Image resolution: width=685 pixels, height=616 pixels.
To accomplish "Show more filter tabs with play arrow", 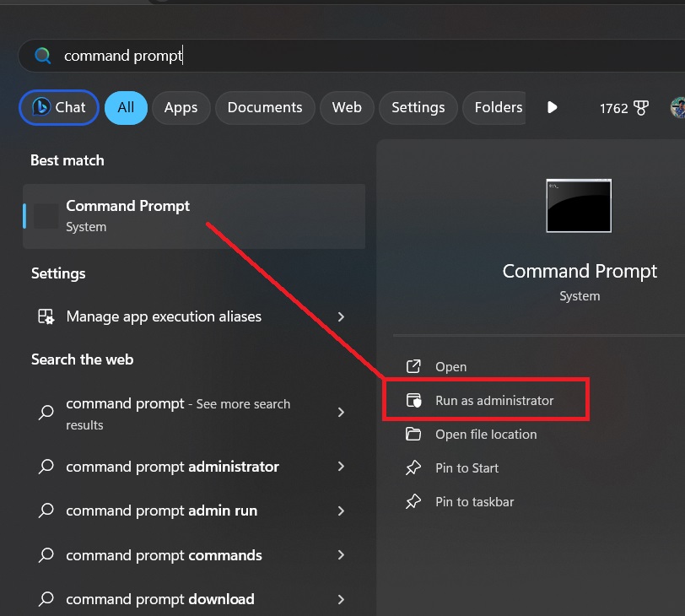I will tap(552, 107).
